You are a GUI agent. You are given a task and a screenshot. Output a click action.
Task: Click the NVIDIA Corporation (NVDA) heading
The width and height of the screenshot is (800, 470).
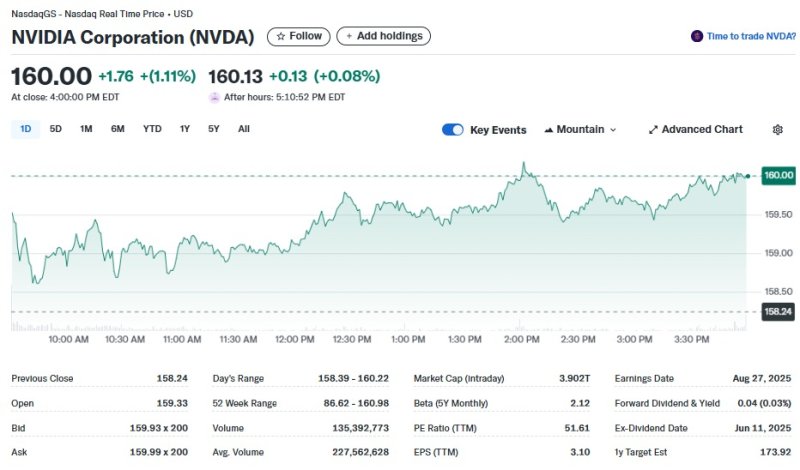coord(133,37)
